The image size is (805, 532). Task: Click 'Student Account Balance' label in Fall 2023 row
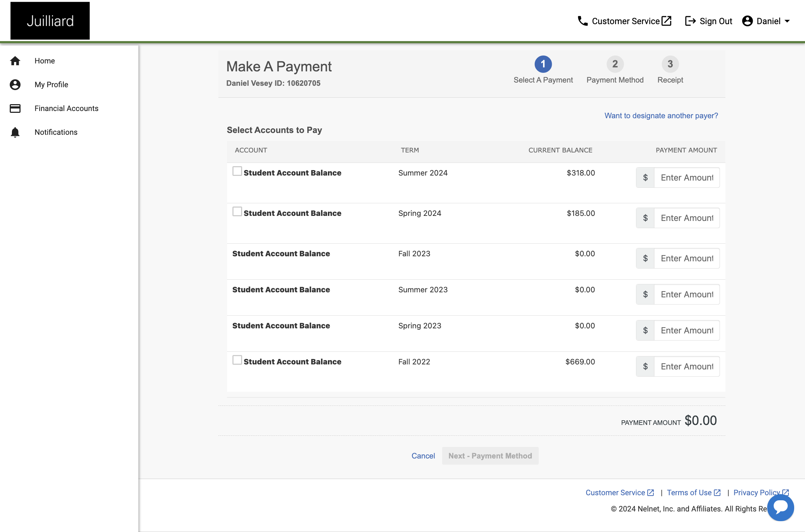tap(281, 254)
